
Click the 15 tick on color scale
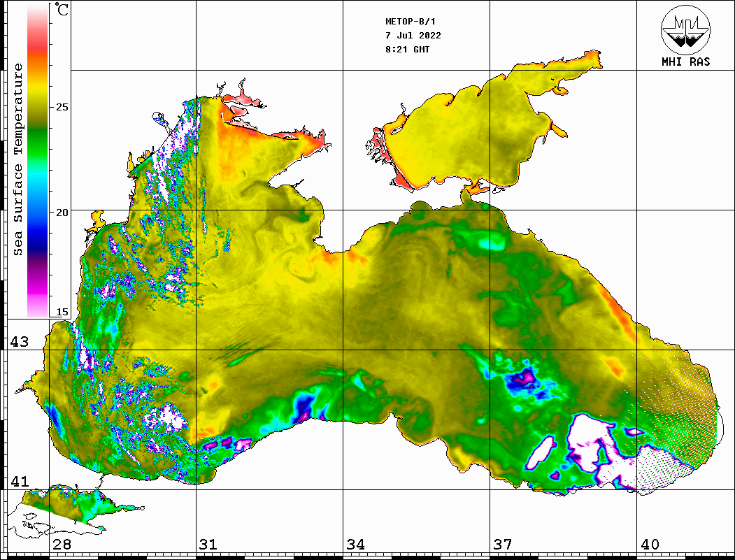coord(62,312)
